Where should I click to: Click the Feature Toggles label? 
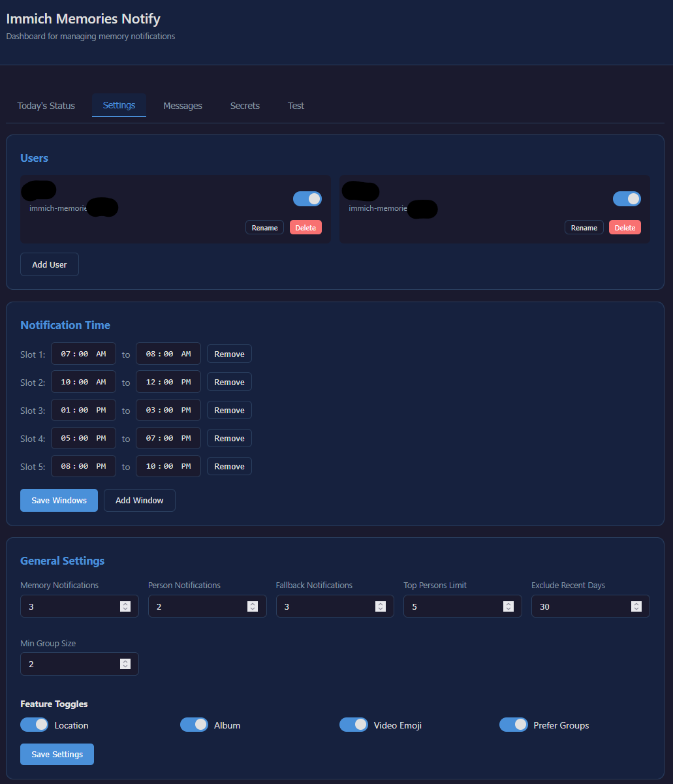click(54, 704)
